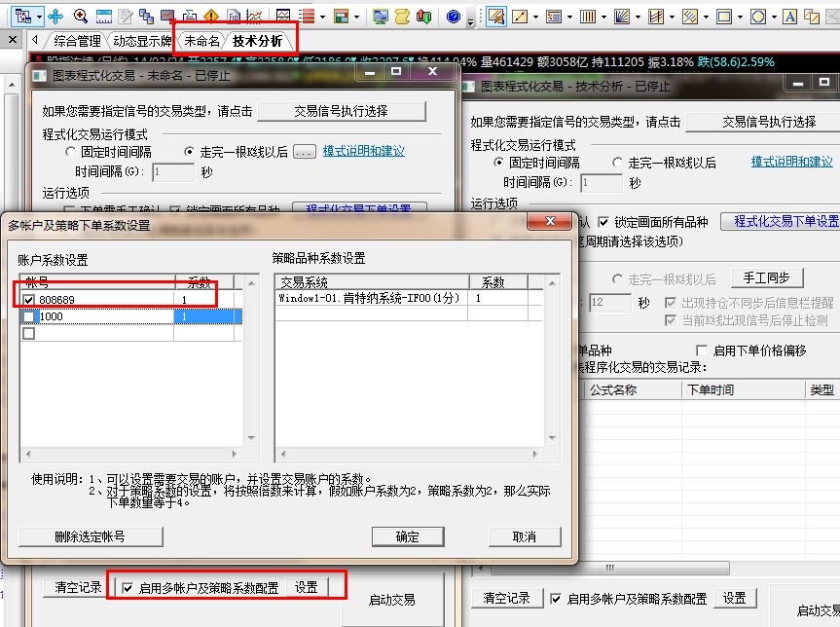Check the account 1000 checkbox
Image resolution: width=840 pixels, height=627 pixels.
28,316
